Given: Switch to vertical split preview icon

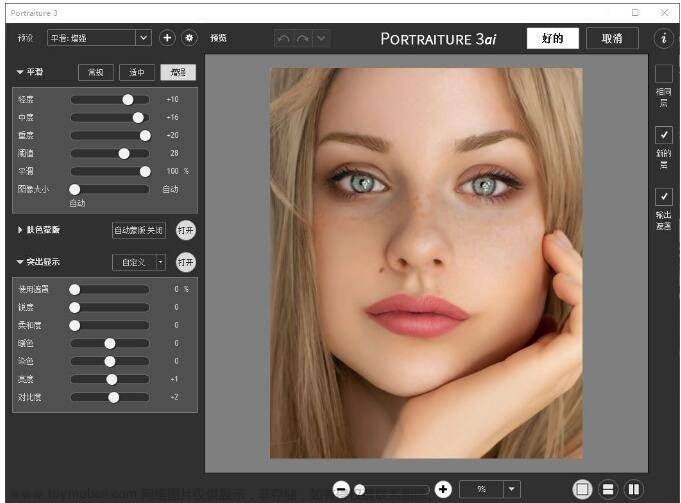Looking at the screenshot, I should pyautogui.click(x=634, y=490).
